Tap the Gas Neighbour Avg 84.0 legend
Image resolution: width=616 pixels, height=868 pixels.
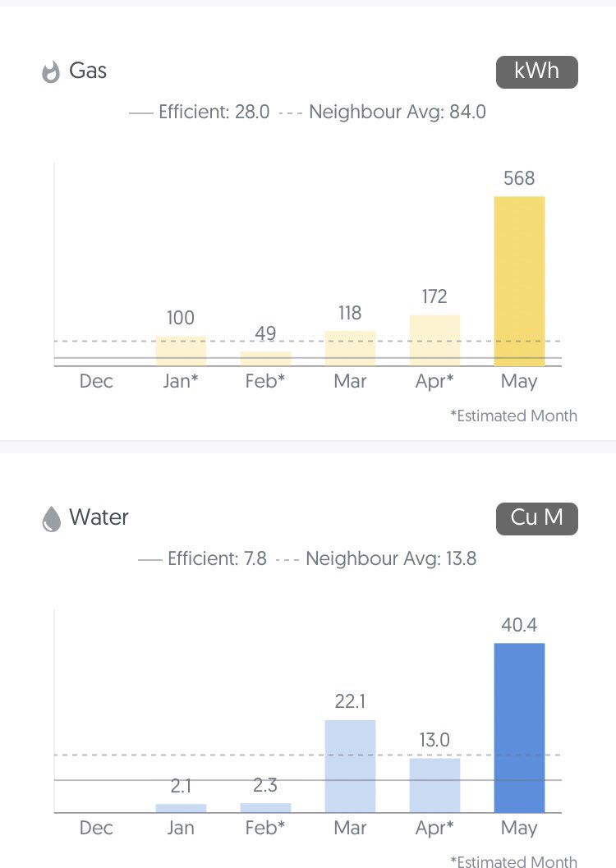point(383,112)
